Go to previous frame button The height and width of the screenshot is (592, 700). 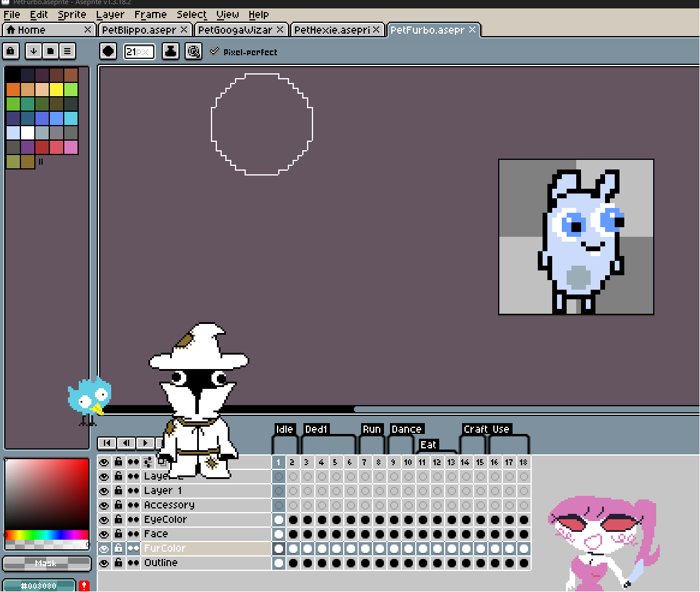click(126, 443)
